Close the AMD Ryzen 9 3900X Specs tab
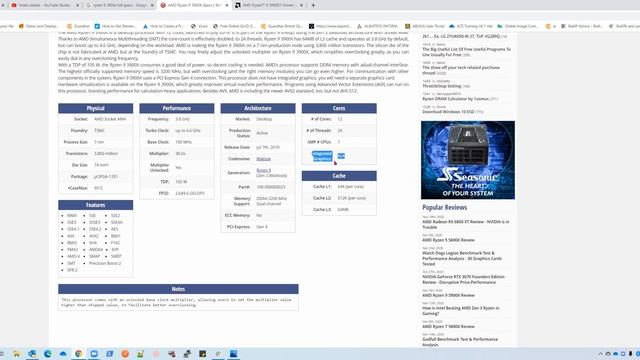The image size is (640, 360). click(x=227, y=5)
